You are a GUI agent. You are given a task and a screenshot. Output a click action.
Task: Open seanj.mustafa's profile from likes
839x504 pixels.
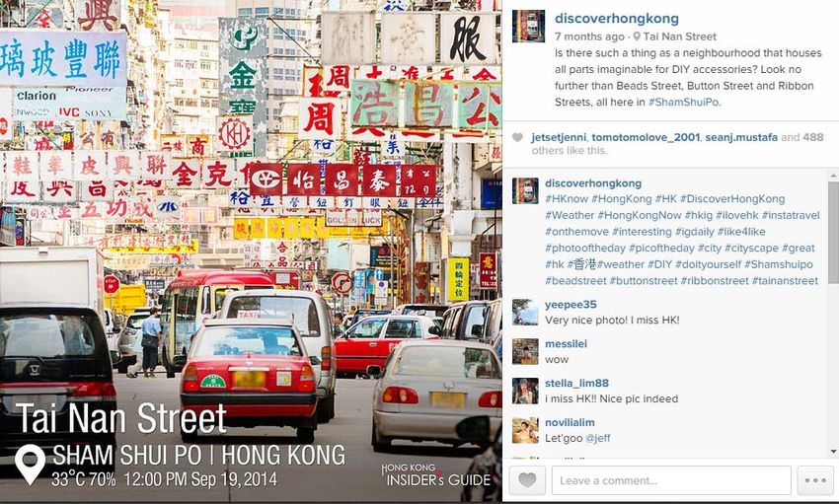coord(741,137)
